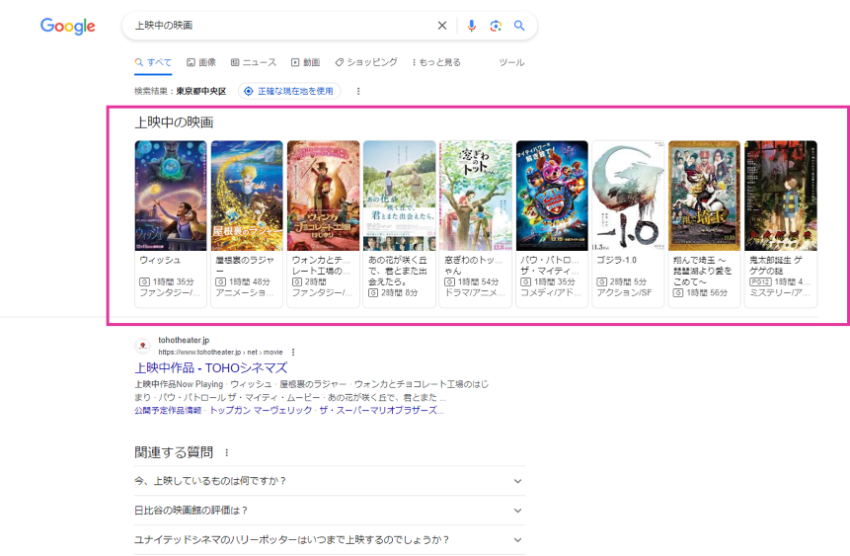Expand ユナイテッドシネマのハリーポッター question

(x=330, y=540)
